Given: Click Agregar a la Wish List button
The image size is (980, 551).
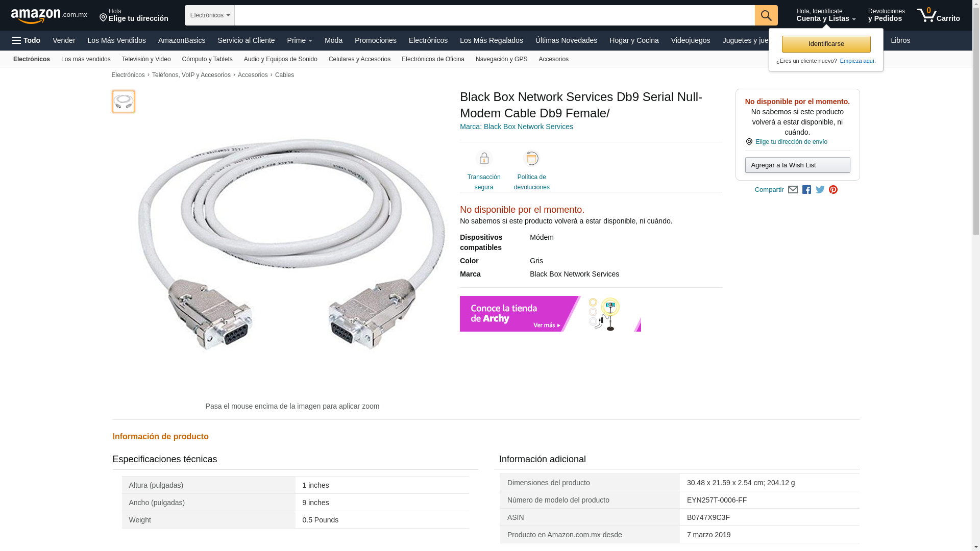Looking at the screenshot, I should point(797,165).
